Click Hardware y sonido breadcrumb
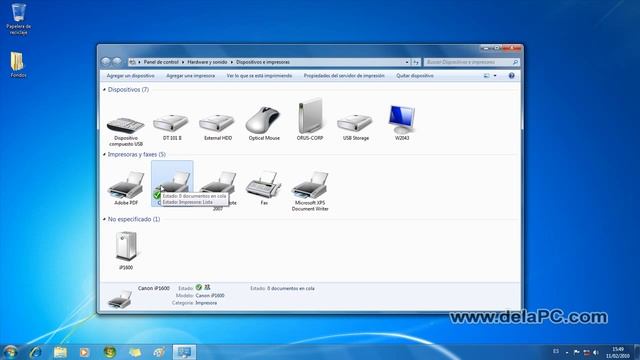Viewport: 640px width, 360px height. coord(207,62)
